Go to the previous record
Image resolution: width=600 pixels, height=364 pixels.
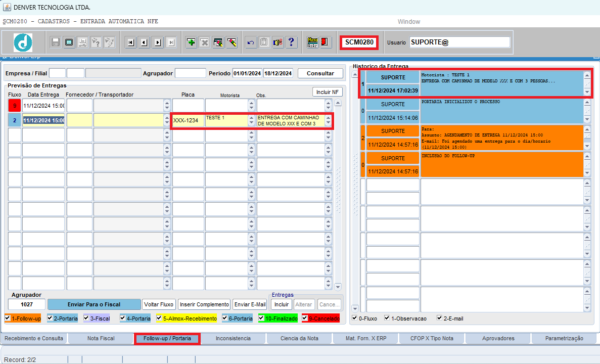pos(144,42)
